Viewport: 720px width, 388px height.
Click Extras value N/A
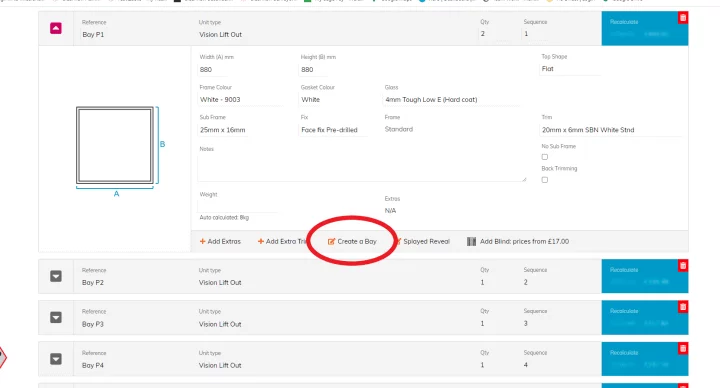click(x=390, y=210)
